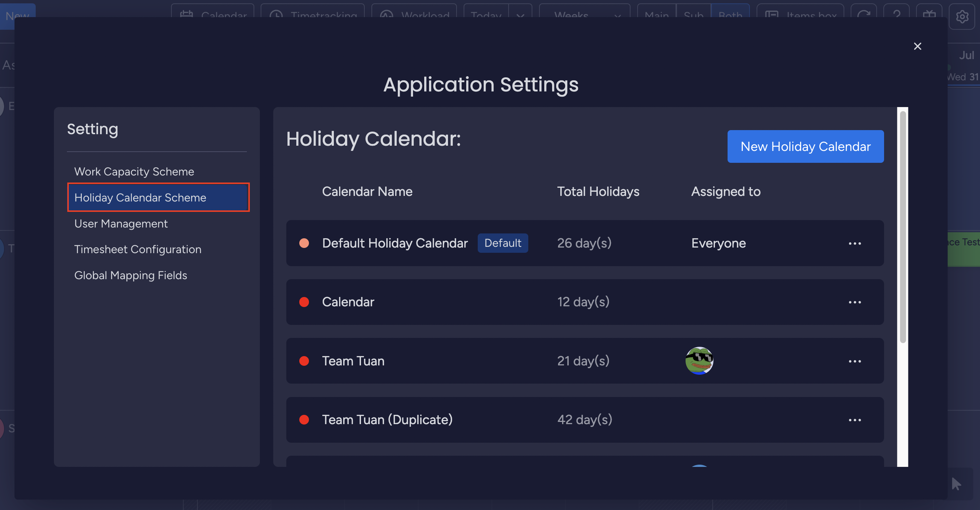This screenshot has height=510, width=980.
Task: Click the New Holiday Calendar button
Action: coord(805,146)
